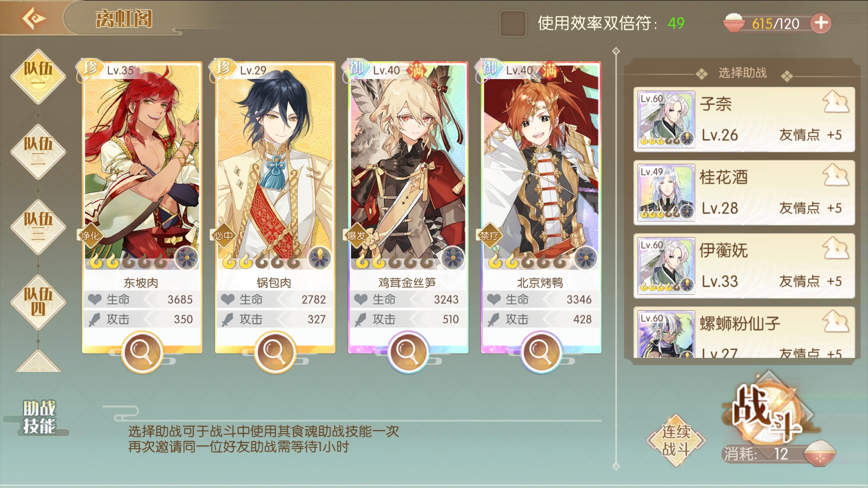Click the 连续战斗 button

[x=676, y=441]
